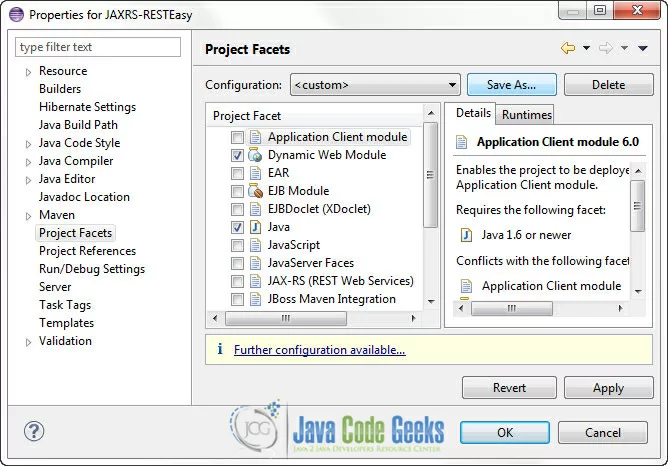Screen dimensions: 668x466
Task: Tick the JavaServer Faces checkbox
Action: pos(237,263)
